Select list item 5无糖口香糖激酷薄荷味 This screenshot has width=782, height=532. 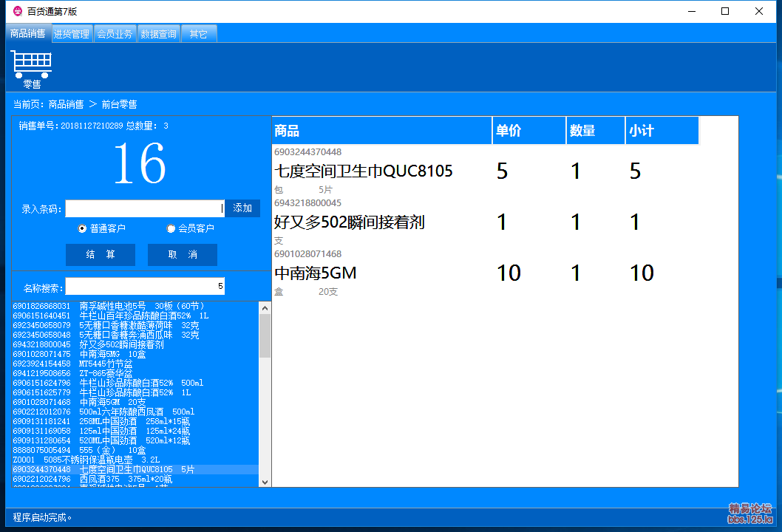coord(135,325)
